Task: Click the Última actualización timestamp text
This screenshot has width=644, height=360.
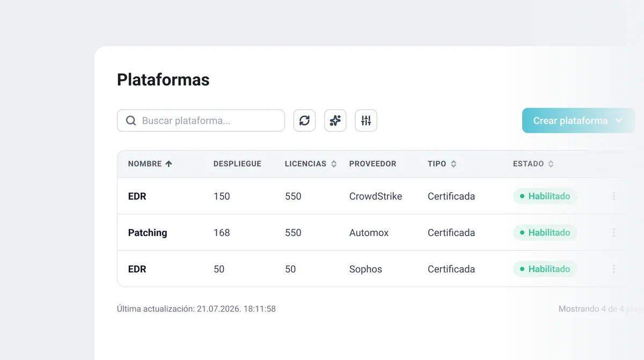Action: click(x=196, y=309)
